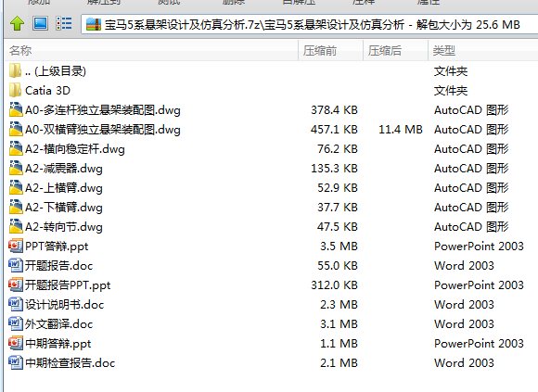The height and width of the screenshot is (392, 538).
Task: Click the 外文翻译.doc Word icon
Action: pos(16,323)
